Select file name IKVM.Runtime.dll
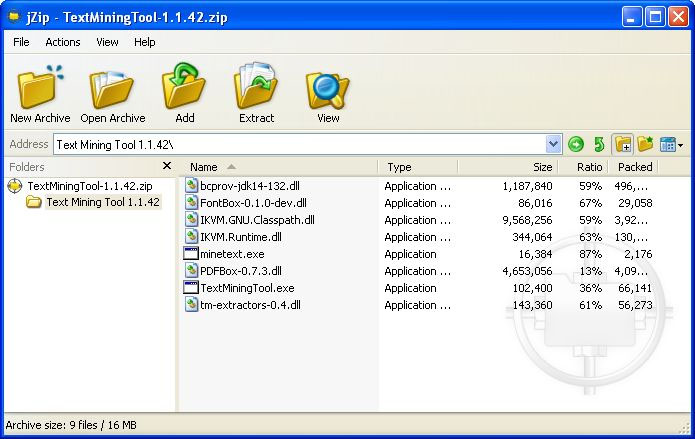The width and height of the screenshot is (695, 439). [241, 237]
